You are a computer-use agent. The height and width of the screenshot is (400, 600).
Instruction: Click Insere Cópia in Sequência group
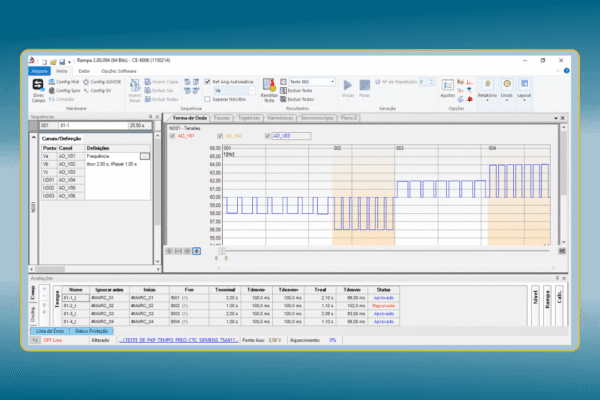[x=161, y=82]
